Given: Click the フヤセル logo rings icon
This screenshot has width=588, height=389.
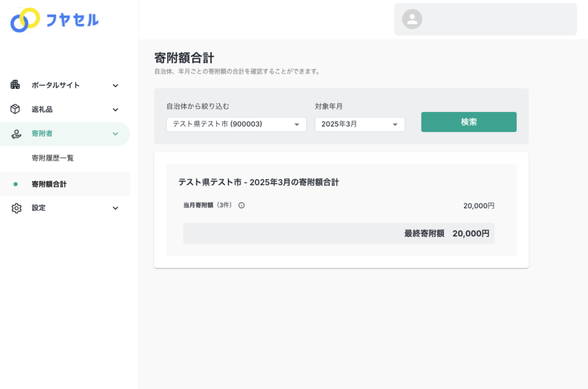Looking at the screenshot, I should (x=25, y=20).
